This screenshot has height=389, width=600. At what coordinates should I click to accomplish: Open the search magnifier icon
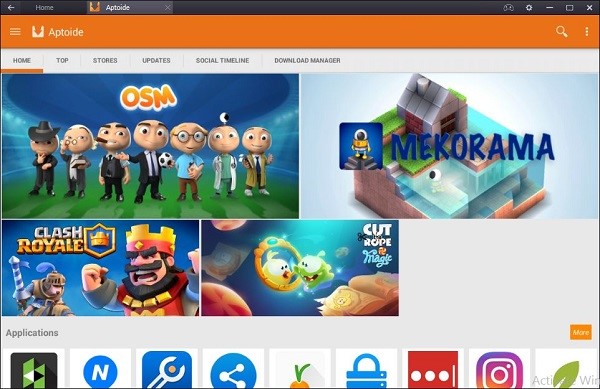click(561, 32)
